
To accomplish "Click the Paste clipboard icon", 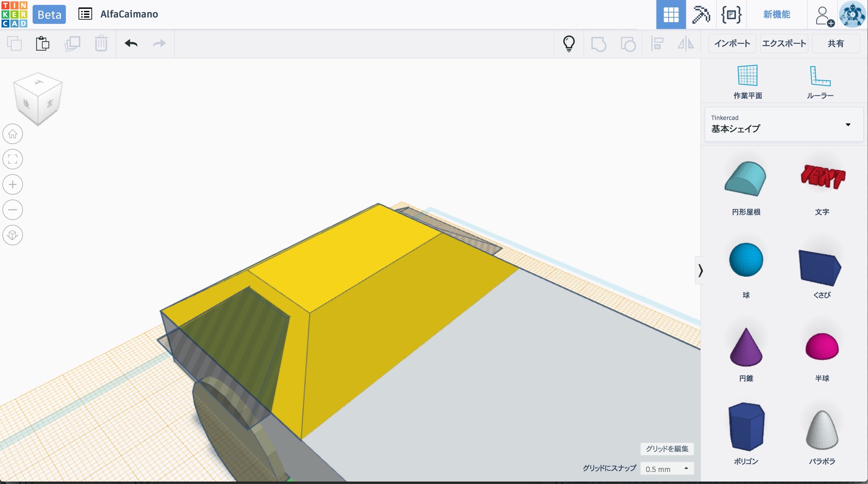I will 42,43.
